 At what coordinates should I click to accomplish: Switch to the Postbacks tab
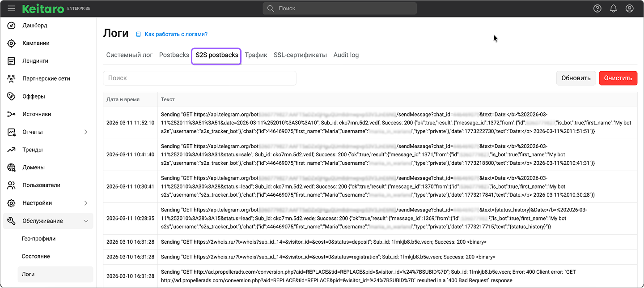click(174, 55)
